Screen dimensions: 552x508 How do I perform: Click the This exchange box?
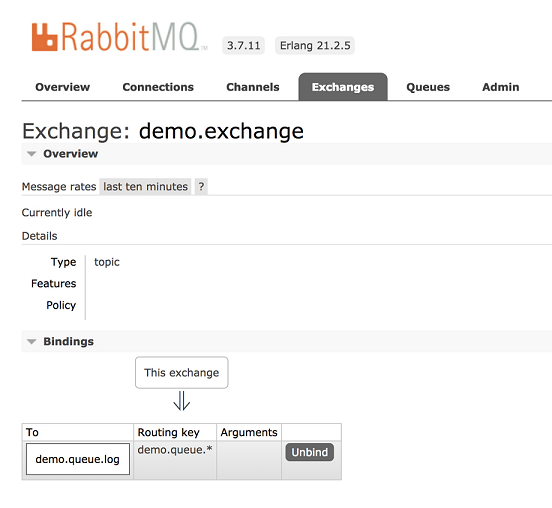[x=182, y=372]
